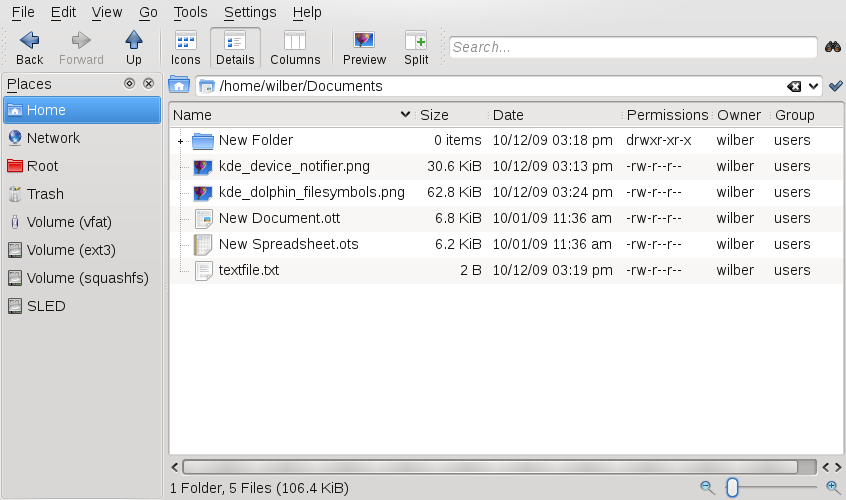Split the view with Split button

coord(416,48)
